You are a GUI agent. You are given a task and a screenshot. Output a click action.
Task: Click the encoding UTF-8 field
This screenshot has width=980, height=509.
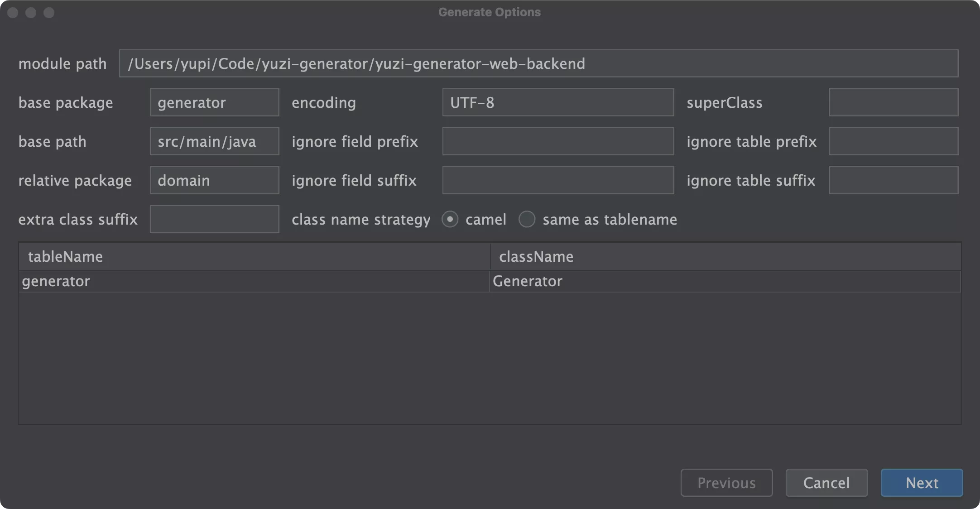(x=558, y=102)
